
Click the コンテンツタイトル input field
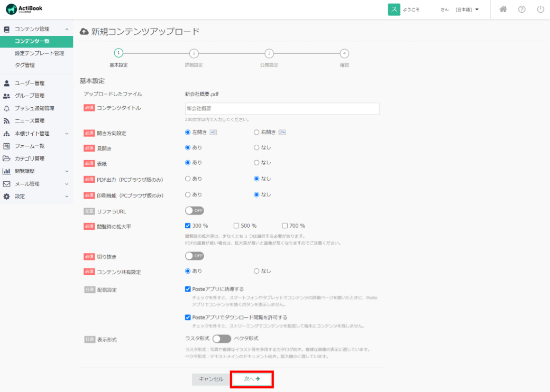[x=282, y=108]
